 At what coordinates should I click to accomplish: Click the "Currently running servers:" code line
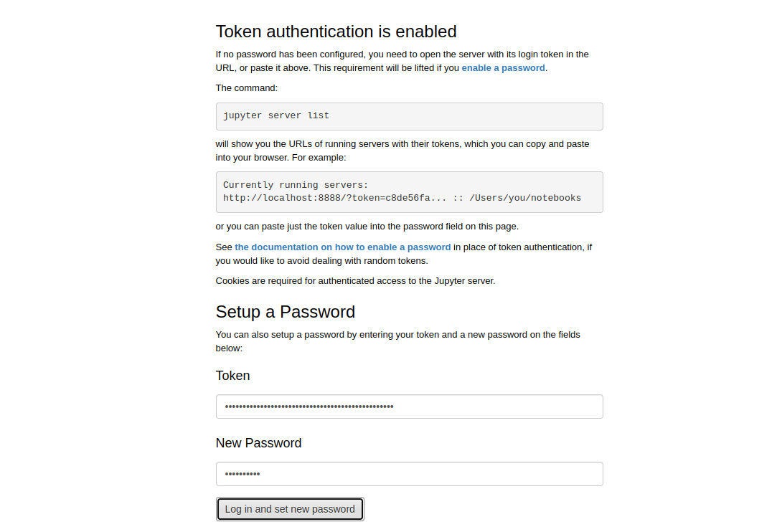pos(296,185)
